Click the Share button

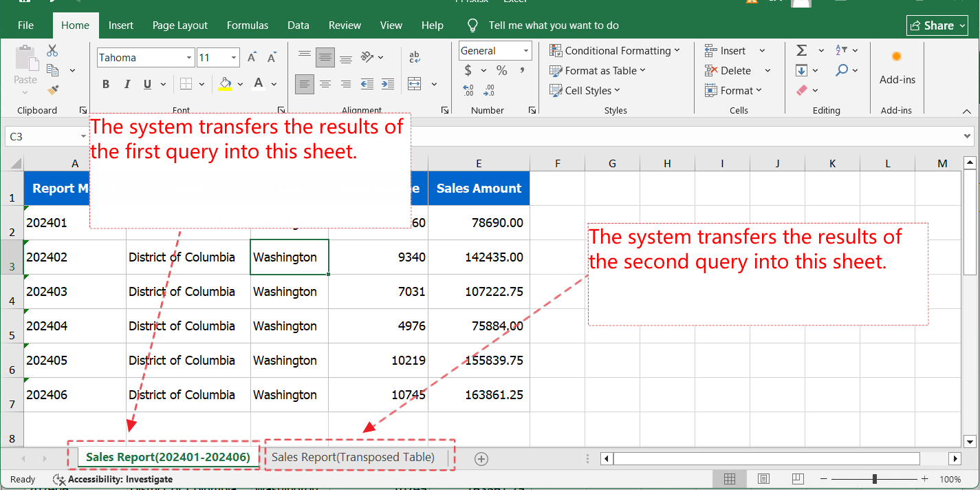click(x=937, y=25)
